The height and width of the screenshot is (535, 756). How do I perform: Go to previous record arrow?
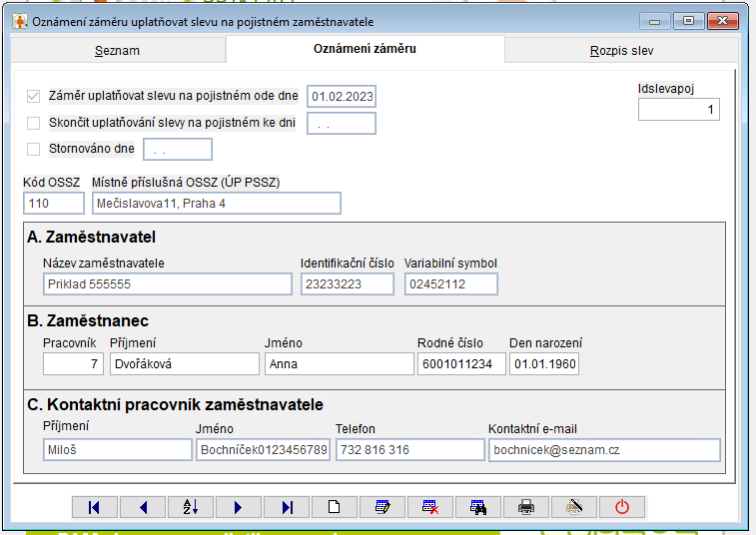(x=143, y=507)
